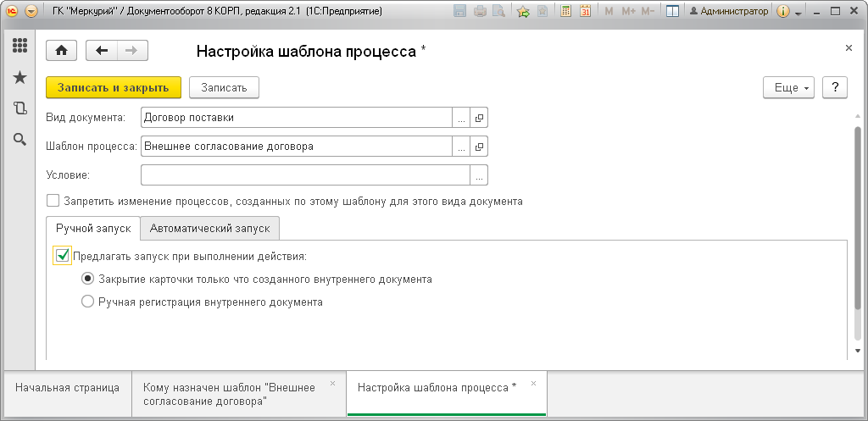868x421 pixels.
Task: Toggle panel layout icon in title bar
Action: coord(672,11)
